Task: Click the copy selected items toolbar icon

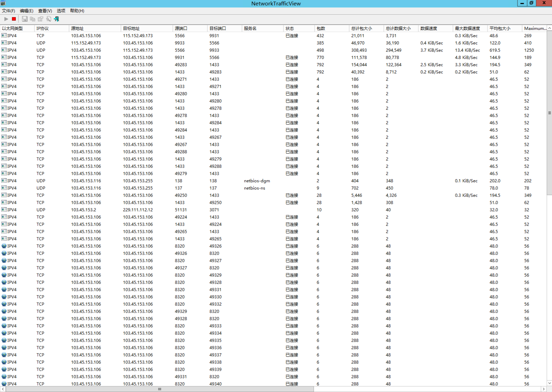Action: click(32, 19)
